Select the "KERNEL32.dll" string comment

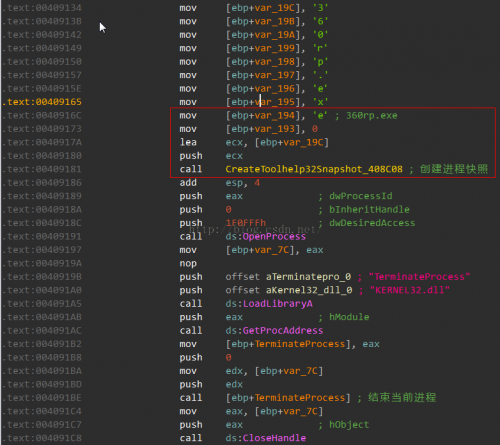tap(410, 290)
